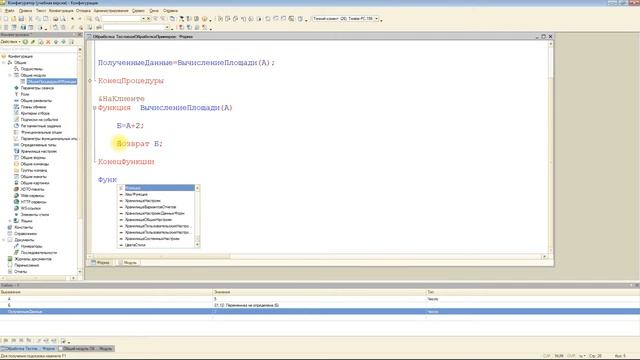The height and width of the screenshot is (360, 640).
Task: Click the Find magnifier icon beside search box
Action: click(97, 19)
